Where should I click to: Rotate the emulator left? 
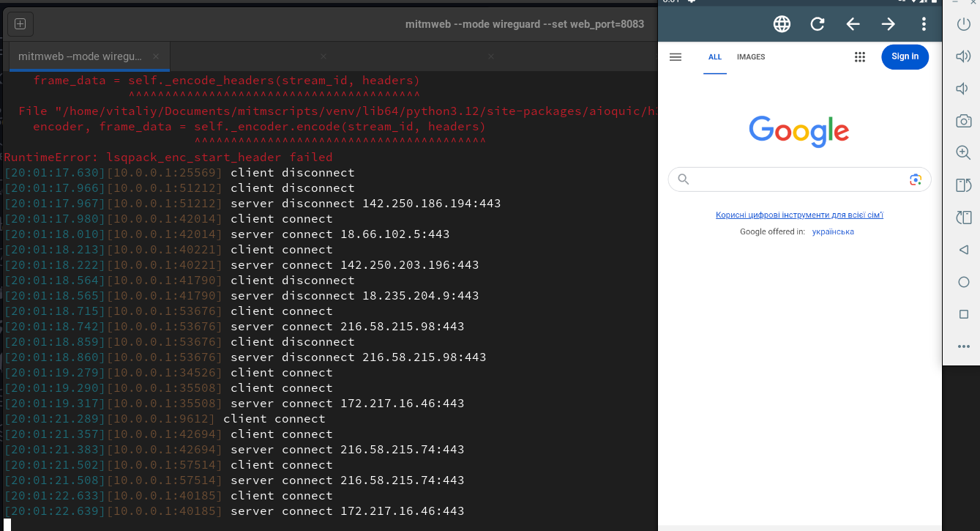pos(964,185)
